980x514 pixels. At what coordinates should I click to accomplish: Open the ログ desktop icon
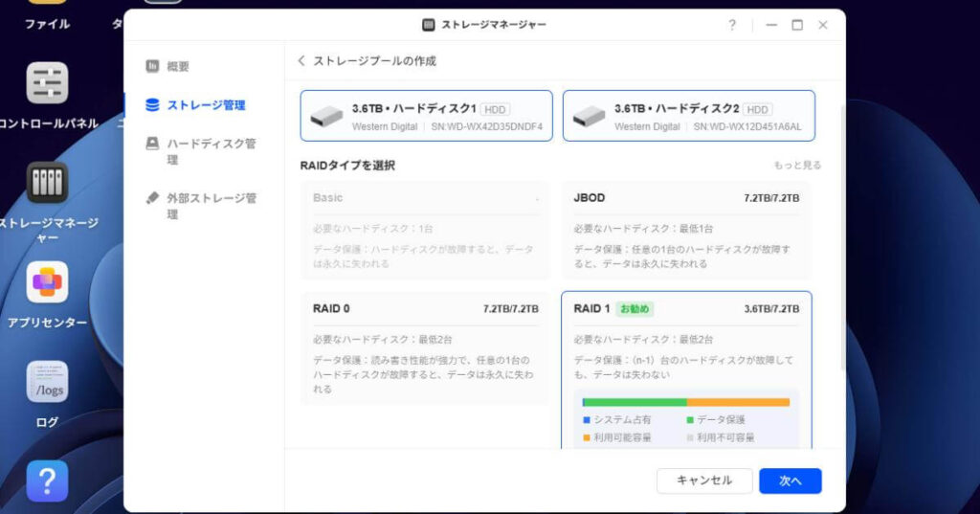coord(48,382)
